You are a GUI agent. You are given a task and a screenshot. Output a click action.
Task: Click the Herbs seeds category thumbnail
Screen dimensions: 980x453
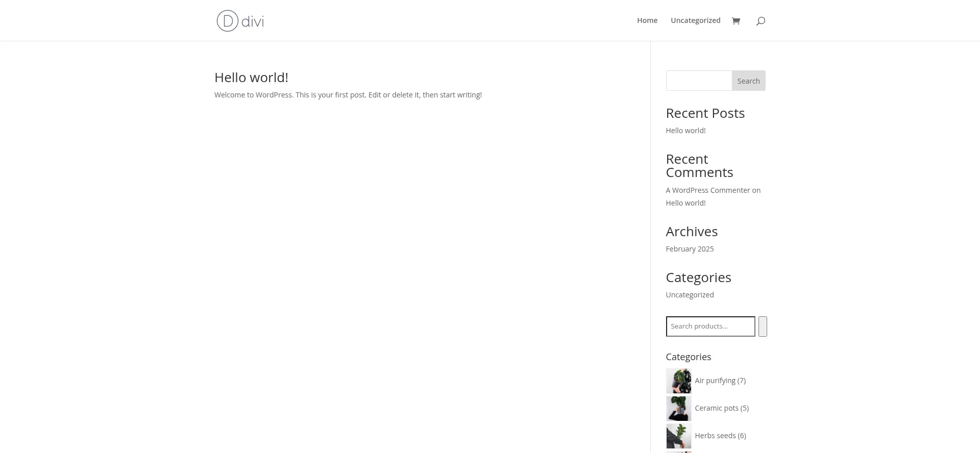click(x=678, y=436)
